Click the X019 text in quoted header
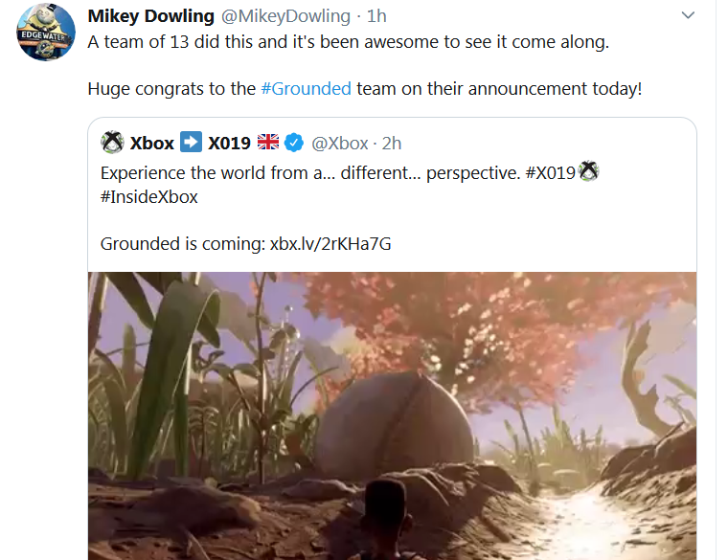This screenshot has height=560, width=728. [229, 143]
